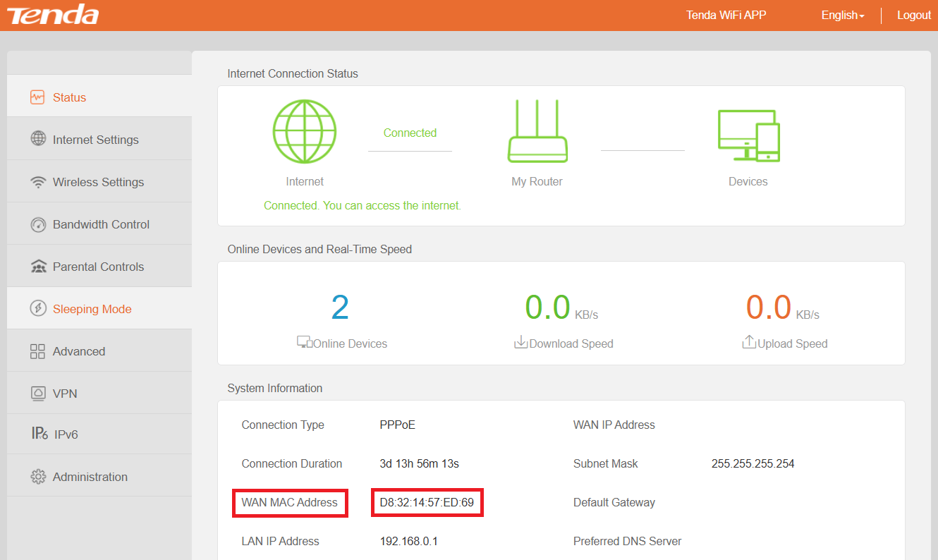Click the Online Devices and Real-Time Speed heading
Image resolution: width=938 pixels, height=560 pixels.
point(319,249)
